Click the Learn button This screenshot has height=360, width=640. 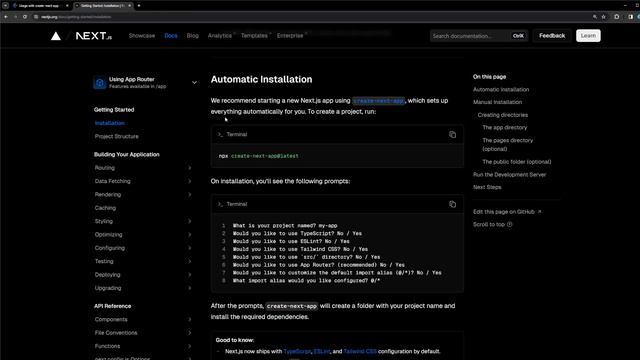pyautogui.click(x=588, y=36)
